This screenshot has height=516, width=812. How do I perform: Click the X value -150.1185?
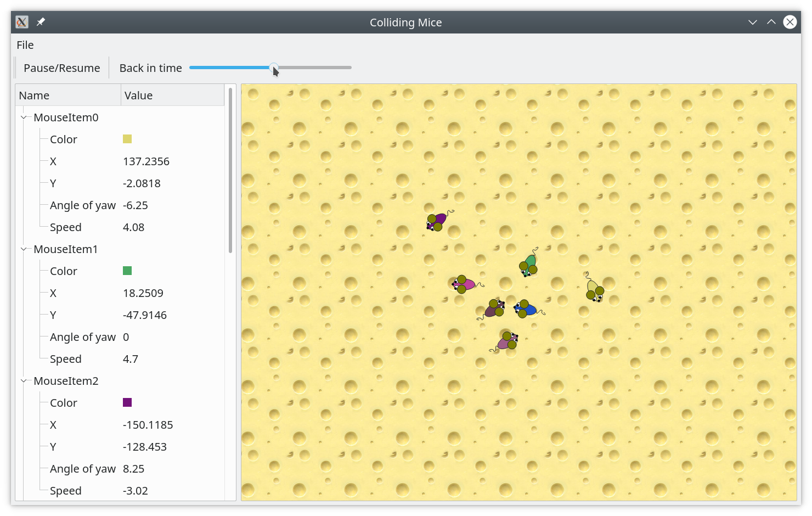[x=148, y=425]
